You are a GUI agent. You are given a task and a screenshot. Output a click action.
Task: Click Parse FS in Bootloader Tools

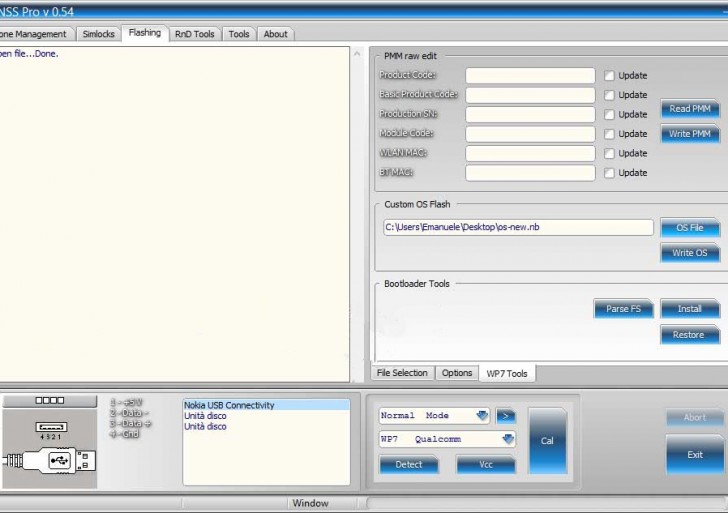pos(623,309)
